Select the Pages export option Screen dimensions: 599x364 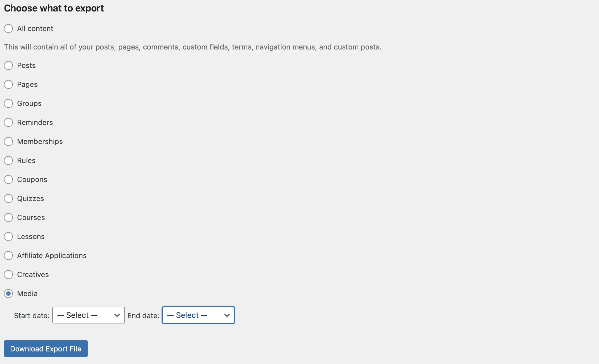pyautogui.click(x=8, y=84)
